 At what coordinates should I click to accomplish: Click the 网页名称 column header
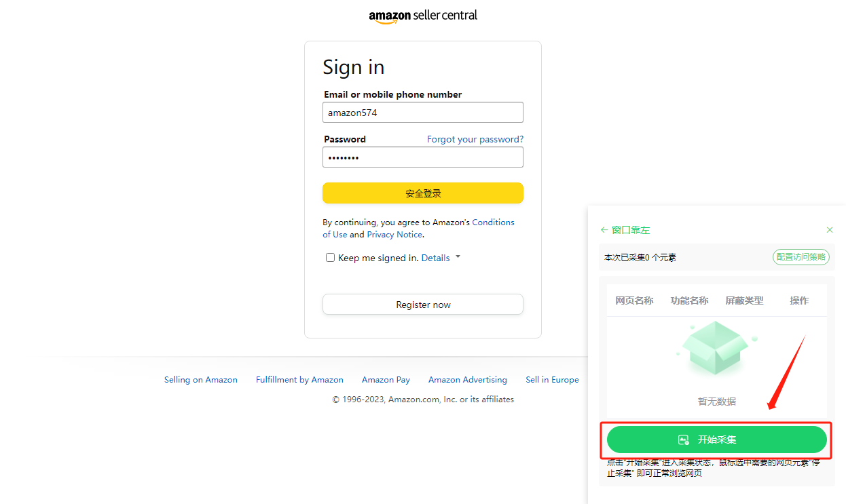tap(634, 301)
